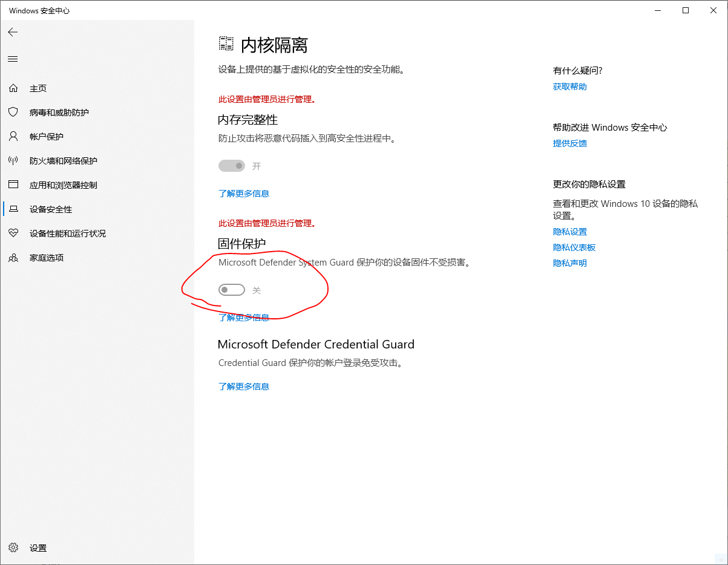Open 设备性能和运行状况 in the sidebar
728x565 pixels.
[13, 233]
